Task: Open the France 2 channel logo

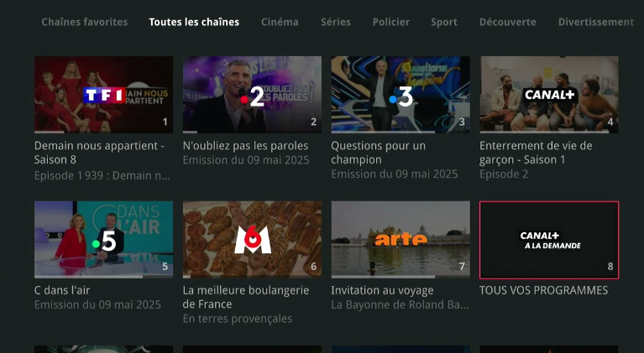Action: pyautogui.click(x=252, y=96)
